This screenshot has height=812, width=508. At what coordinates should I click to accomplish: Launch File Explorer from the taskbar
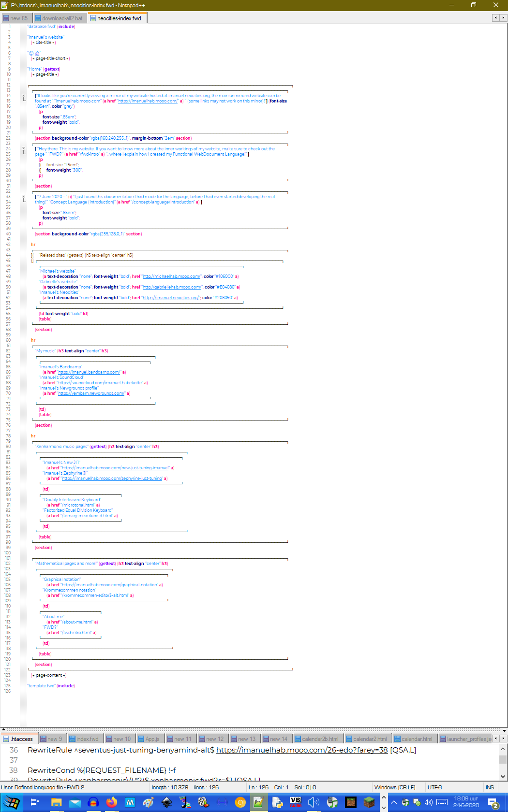(x=57, y=802)
